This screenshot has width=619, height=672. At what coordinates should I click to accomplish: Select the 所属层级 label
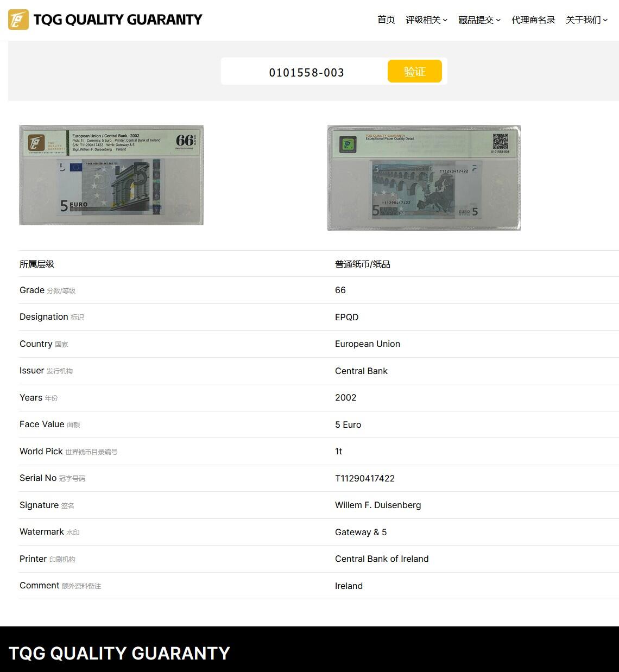tap(37, 264)
